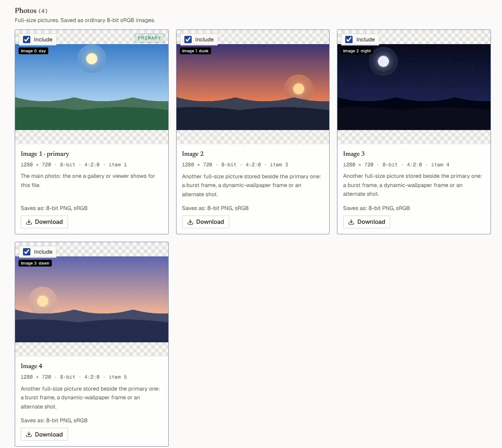Uncheck Include for the night image
This screenshot has height=448, width=502.
[349, 40]
